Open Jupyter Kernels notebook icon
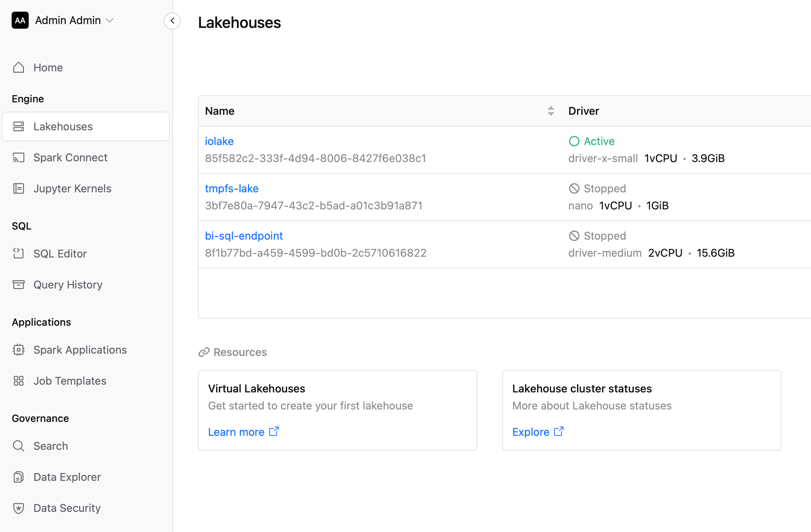Image resolution: width=811 pixels, height=532 pixels. (19, 188)
